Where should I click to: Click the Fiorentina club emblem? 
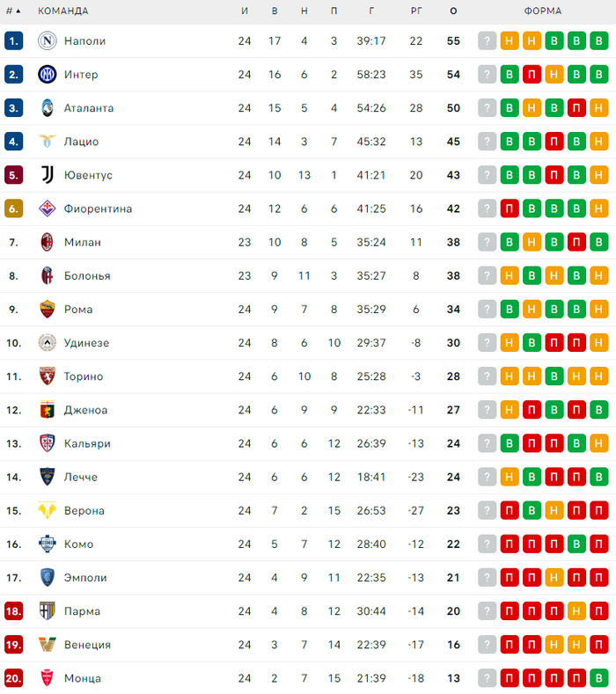pos(47,208)
